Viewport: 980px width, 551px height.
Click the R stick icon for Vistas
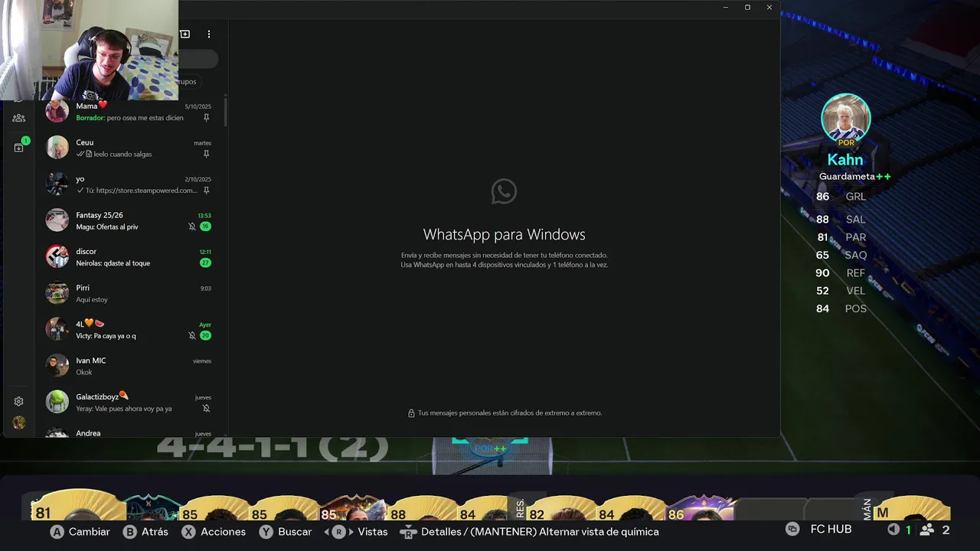338,531
